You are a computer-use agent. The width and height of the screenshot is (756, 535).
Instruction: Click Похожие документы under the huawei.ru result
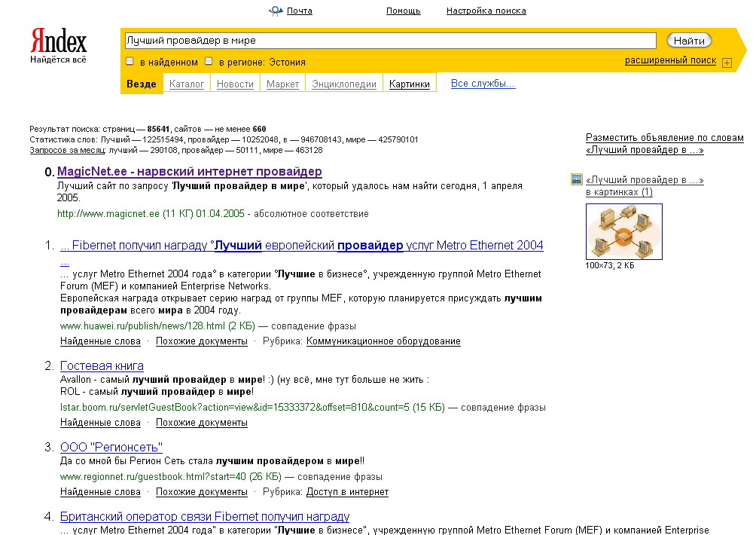tap(202, 341)
